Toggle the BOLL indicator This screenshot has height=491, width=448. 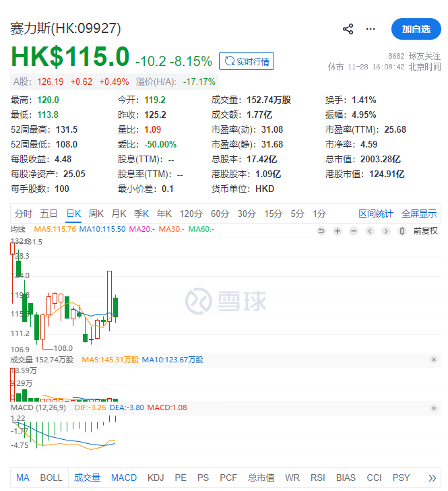tap(51, 478)
